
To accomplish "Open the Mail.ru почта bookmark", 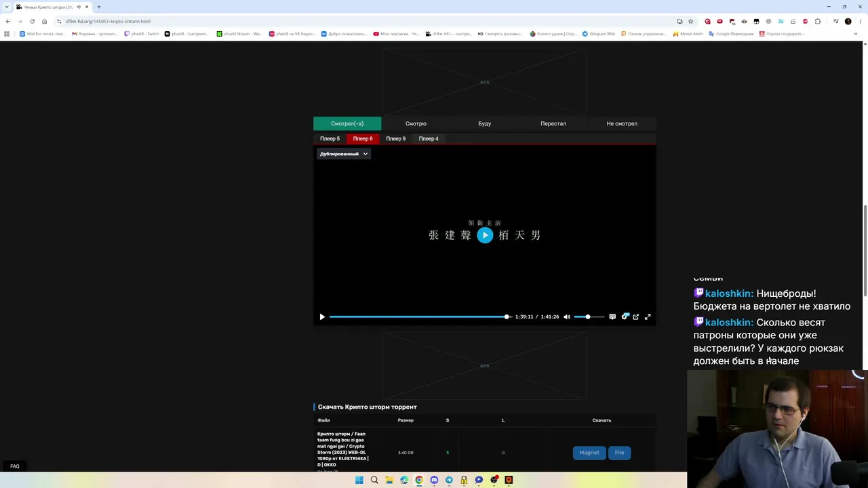I will tap(42, 34).
